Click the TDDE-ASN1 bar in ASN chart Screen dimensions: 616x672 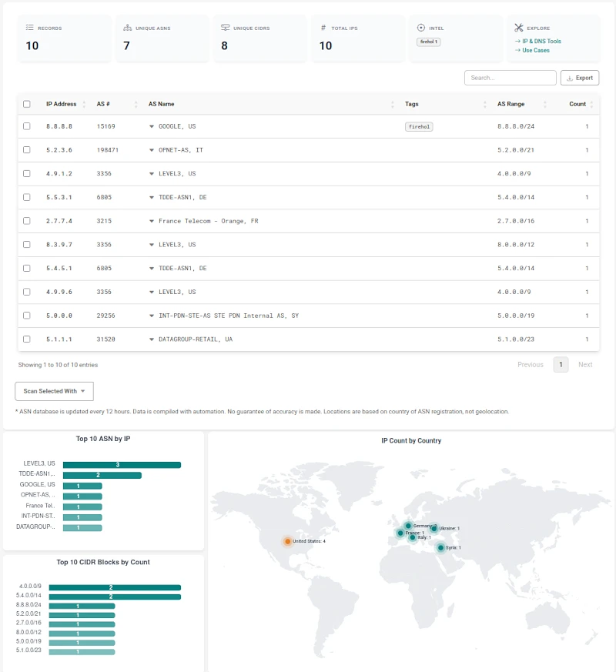point(102,475)
